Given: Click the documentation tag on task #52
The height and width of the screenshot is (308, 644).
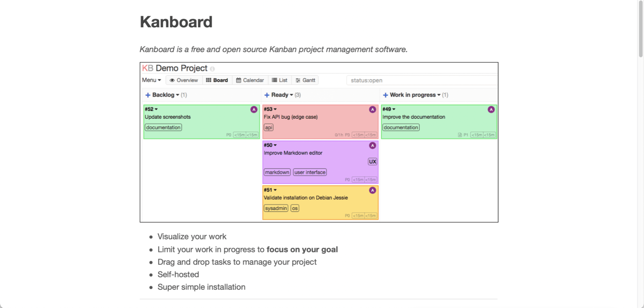Looking at the screenshot, I should coord(163,127).
